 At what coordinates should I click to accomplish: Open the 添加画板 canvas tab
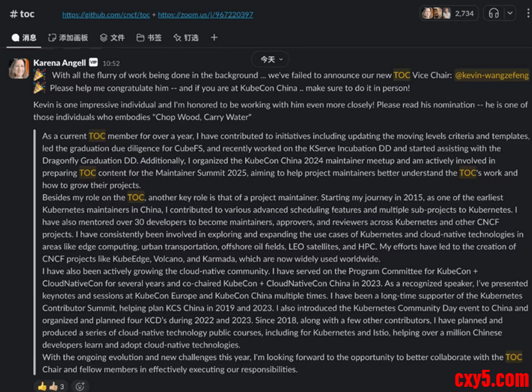(x=68, y=38)
